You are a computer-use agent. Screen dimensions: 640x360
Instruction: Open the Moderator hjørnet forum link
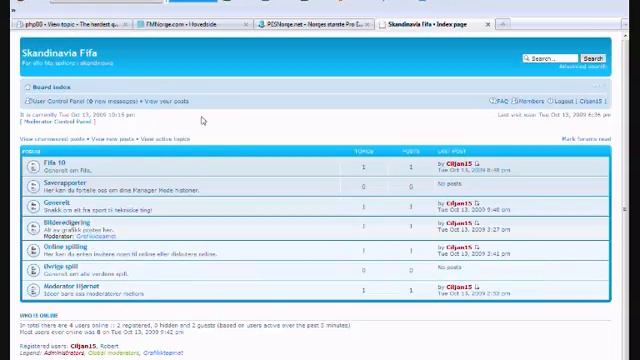coord(71,287)
